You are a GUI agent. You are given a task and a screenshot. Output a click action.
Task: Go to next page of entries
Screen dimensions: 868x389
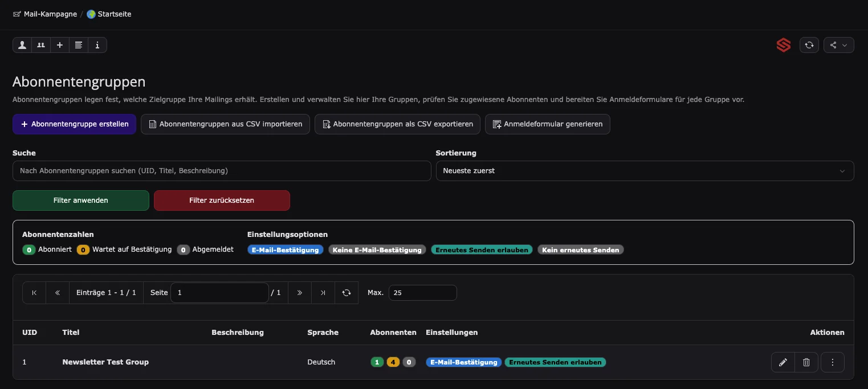click(300, 293)
